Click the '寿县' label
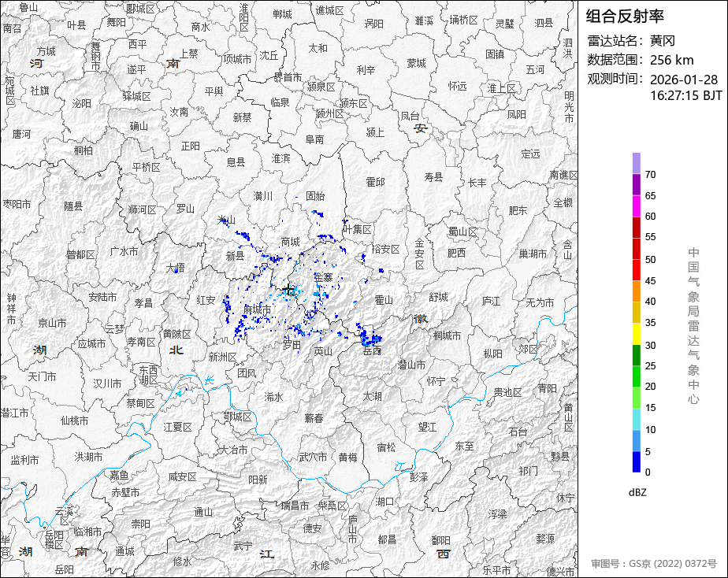 [x=433, y=176]
